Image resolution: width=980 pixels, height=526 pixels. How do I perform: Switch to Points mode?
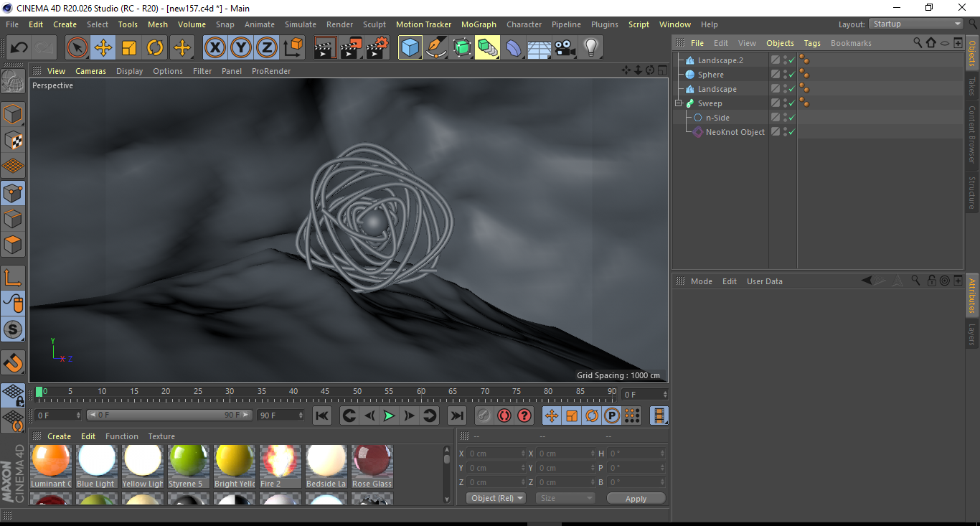click(x=13, y=193)
